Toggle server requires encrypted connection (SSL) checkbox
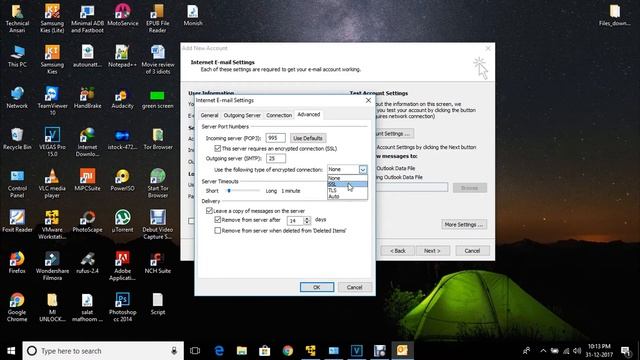Screen dimensions: 640x360 coord(218,148)
